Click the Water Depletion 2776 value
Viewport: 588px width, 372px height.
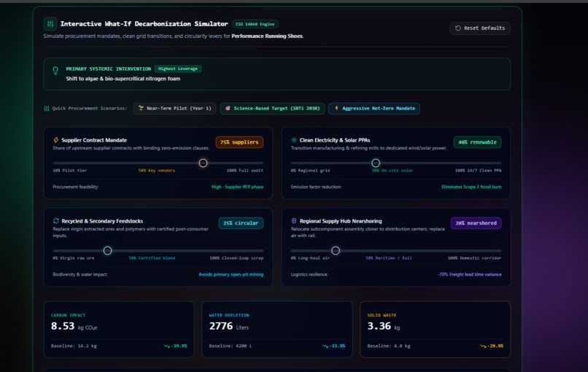click(x=221, y=326)
